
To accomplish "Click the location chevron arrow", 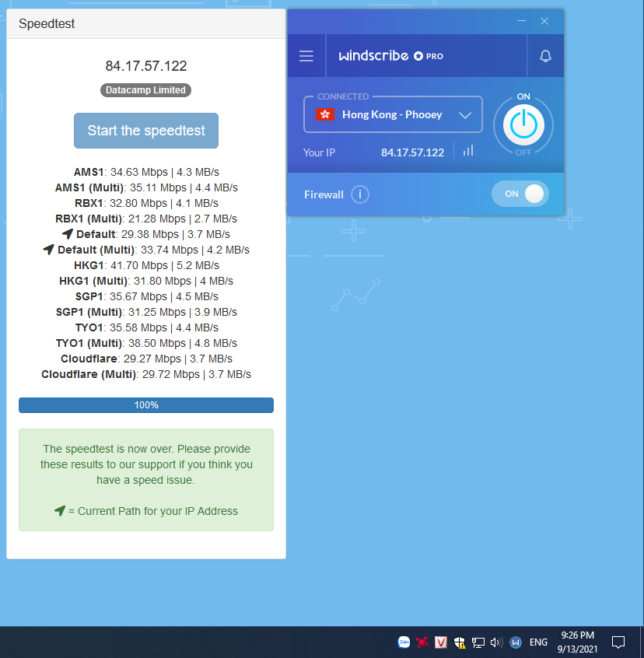I will (x=465, y=115).
